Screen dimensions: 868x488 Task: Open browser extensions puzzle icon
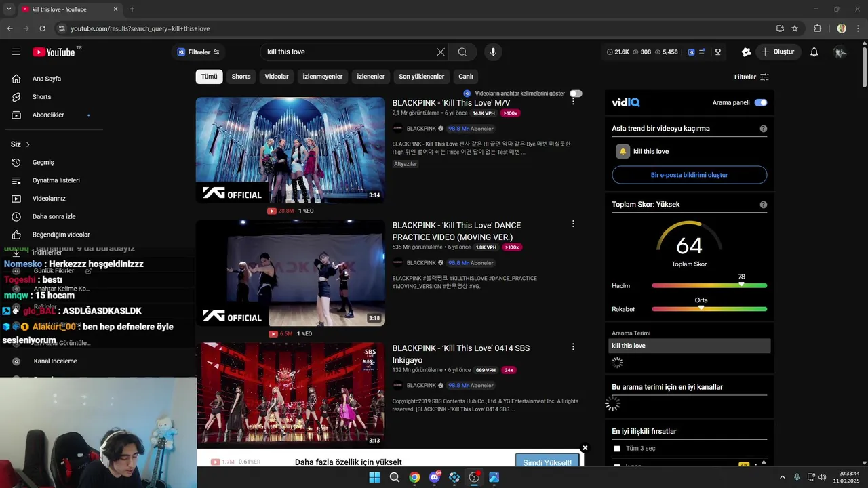(817, 28)
